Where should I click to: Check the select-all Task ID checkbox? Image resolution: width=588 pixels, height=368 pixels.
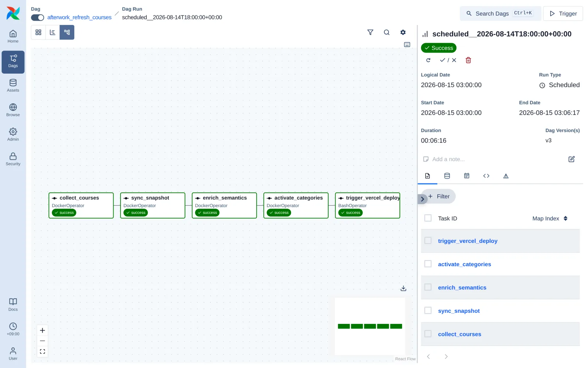428,218
